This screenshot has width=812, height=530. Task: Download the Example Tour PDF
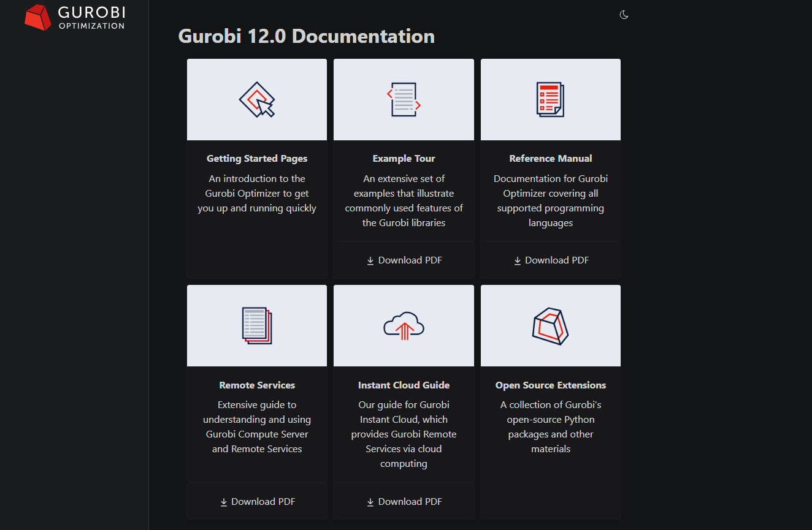tap(404, 260)
